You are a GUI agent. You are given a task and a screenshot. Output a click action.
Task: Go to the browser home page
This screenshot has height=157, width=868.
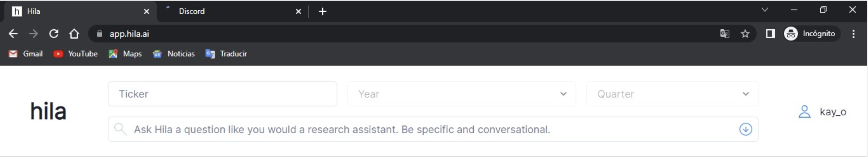[74, 34]
